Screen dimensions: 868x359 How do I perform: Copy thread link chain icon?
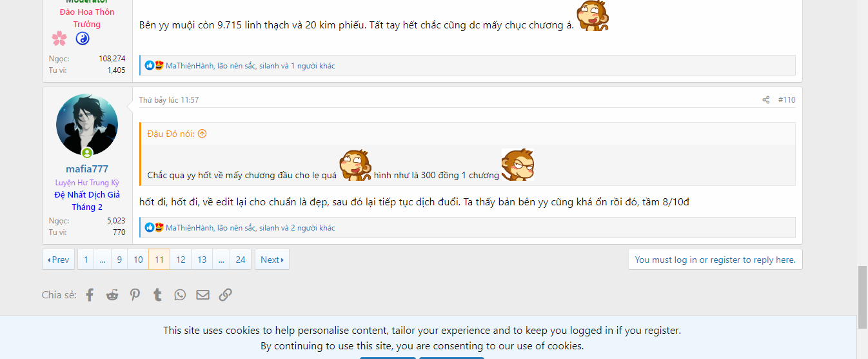tap(225, 295)
